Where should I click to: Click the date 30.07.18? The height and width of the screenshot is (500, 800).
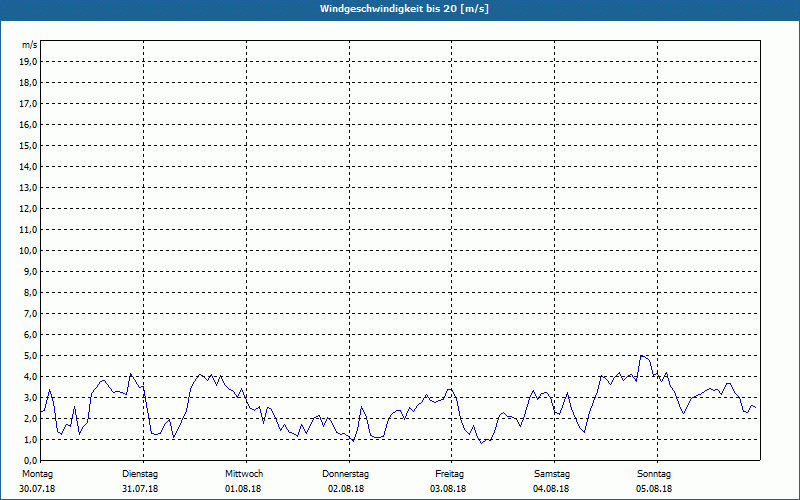pyautogui.click(x=36, y=489)
